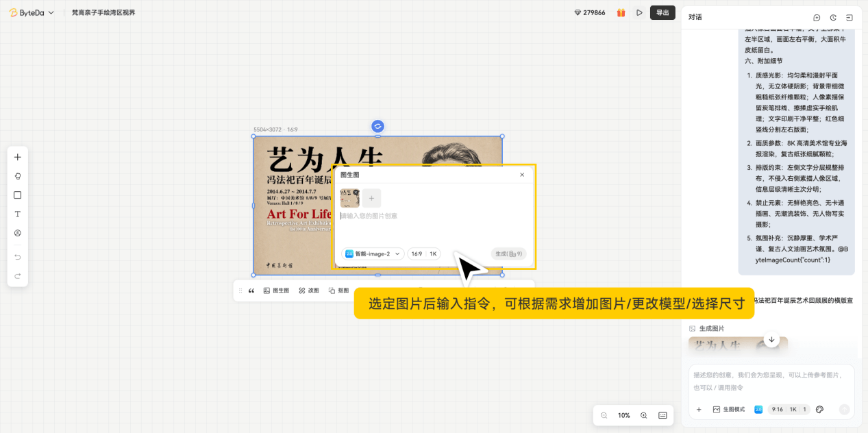Viewport: 868px width, 433px height.
Task: Click the quote icon in image toolbar
Action: coord(251,290)
